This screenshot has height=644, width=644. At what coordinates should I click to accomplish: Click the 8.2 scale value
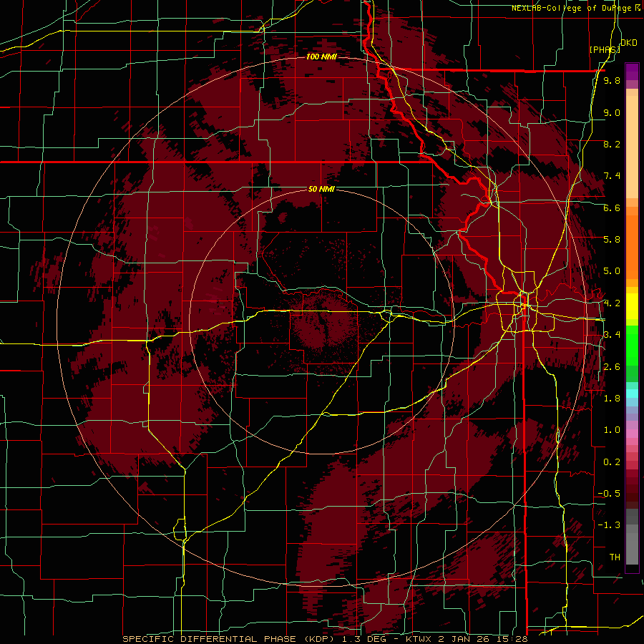(x=612, y=144)
